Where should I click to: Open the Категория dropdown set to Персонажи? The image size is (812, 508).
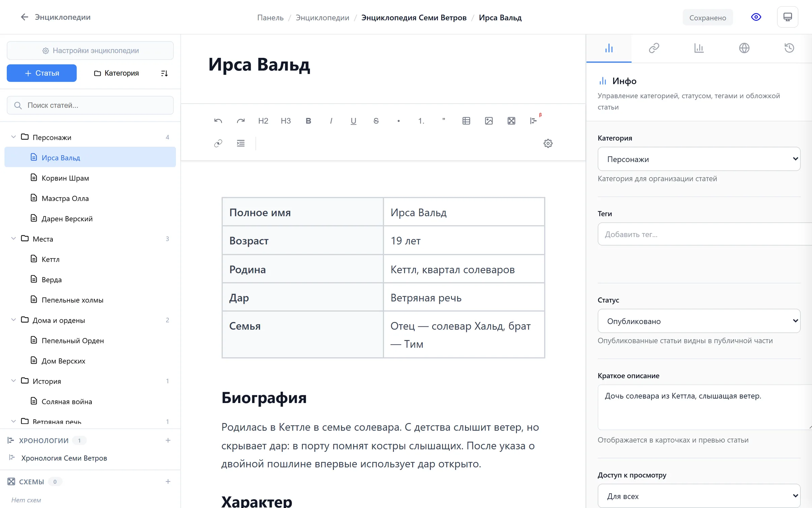coord(699,159)
